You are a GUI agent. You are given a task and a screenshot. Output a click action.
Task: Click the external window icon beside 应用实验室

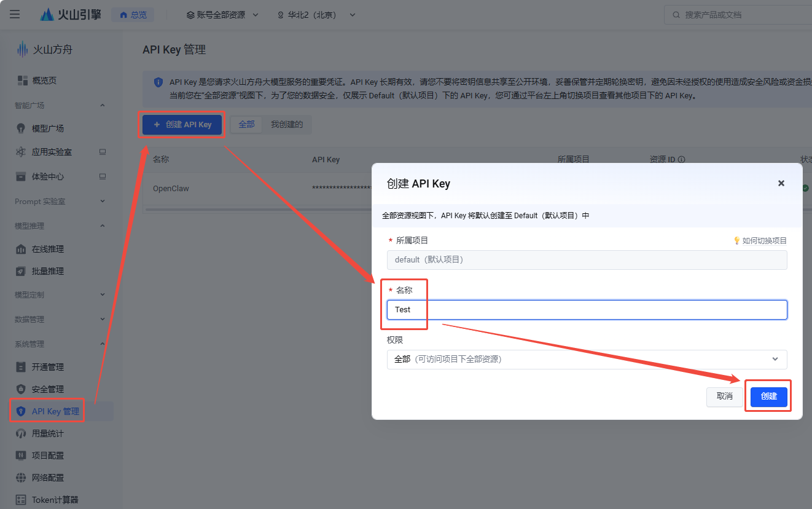(103, 152)
